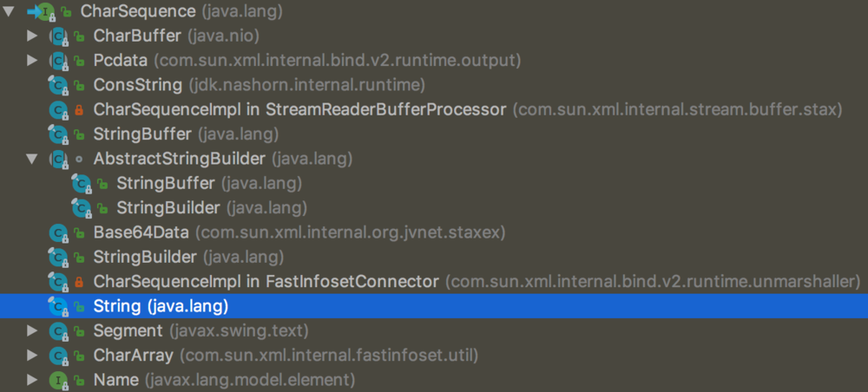The image size is (868, 392).
Task: Select StringBuilder nested under AbstractStringBuilder
Action: pyautogui.click(x=167, y=208)
